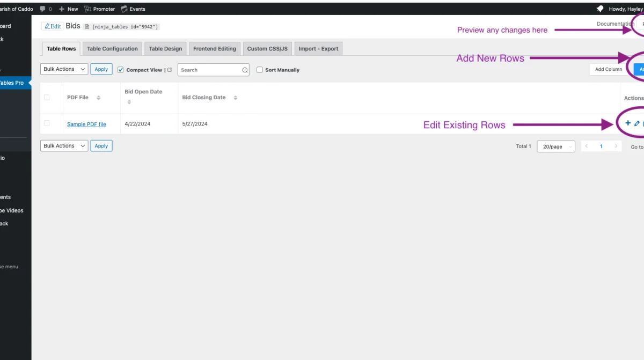The image size is (644, 360).
Task: Click the PDF File column sort arrows
Action: 98,98
